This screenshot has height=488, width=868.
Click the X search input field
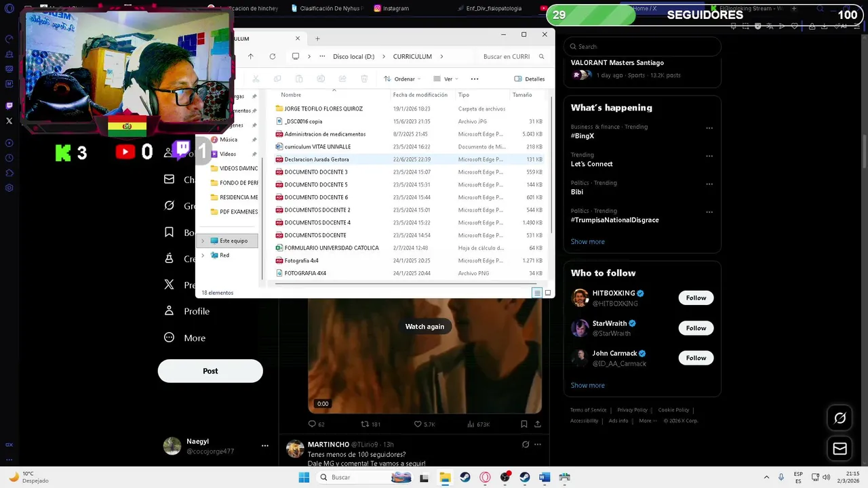click(x=642, y=47)
